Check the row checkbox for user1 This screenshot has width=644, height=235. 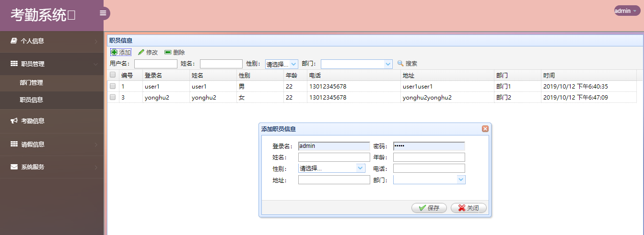pyautogui.click(x=113, y=86)
